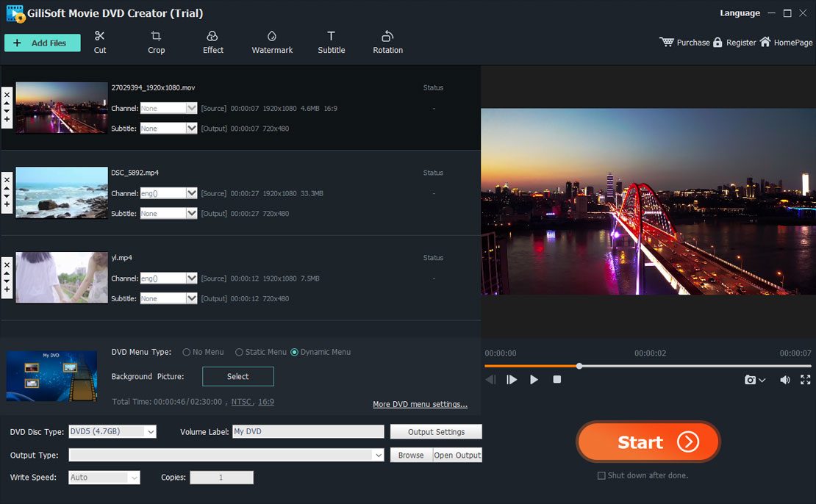Select the Rotation tool
The height and width of the screenshot is (504, 816).
(387, 42)
